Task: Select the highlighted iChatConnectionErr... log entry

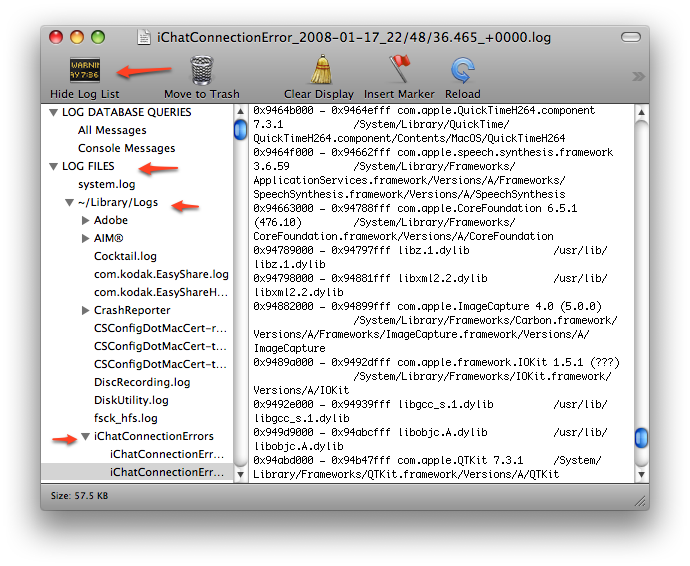Action: click(167, 472)
